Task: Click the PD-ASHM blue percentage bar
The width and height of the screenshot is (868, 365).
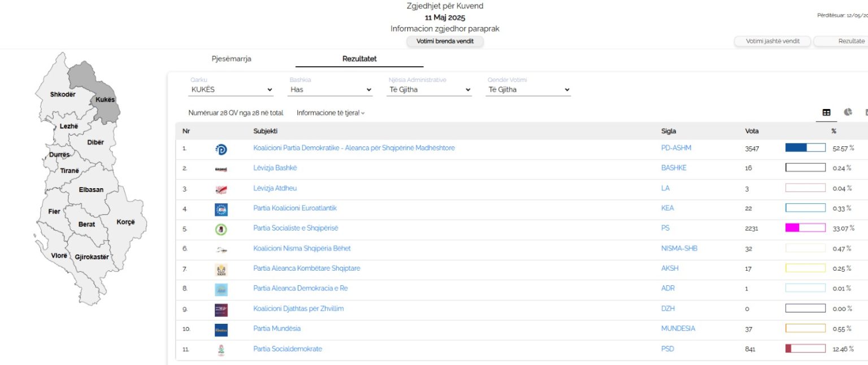Action: [805, 148]
